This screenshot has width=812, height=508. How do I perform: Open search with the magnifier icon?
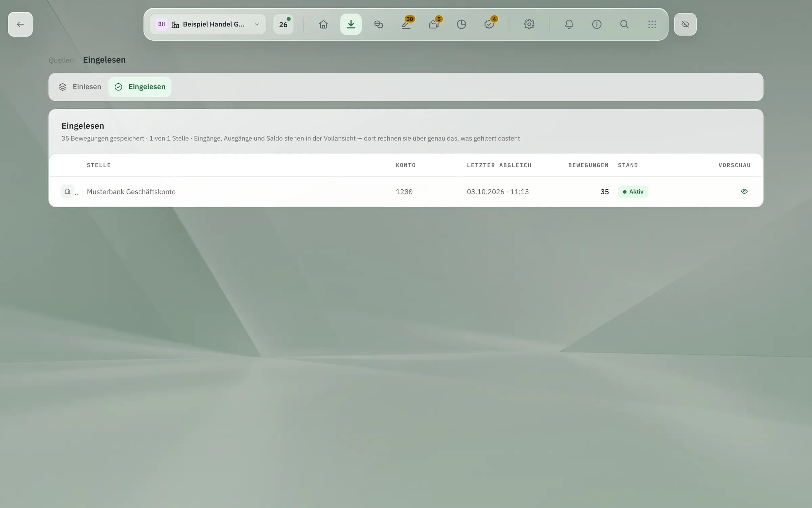pos(624,24)
